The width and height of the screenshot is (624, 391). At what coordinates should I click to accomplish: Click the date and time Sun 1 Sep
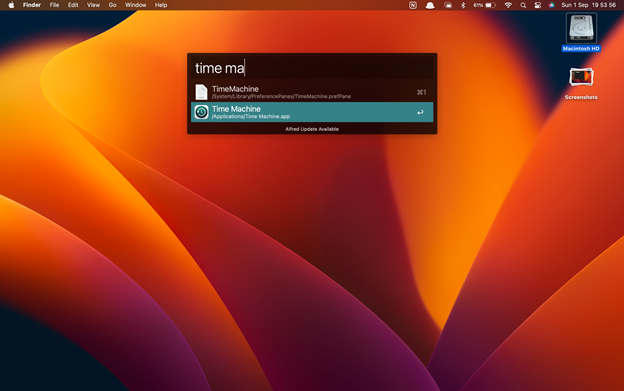(589, 5)
